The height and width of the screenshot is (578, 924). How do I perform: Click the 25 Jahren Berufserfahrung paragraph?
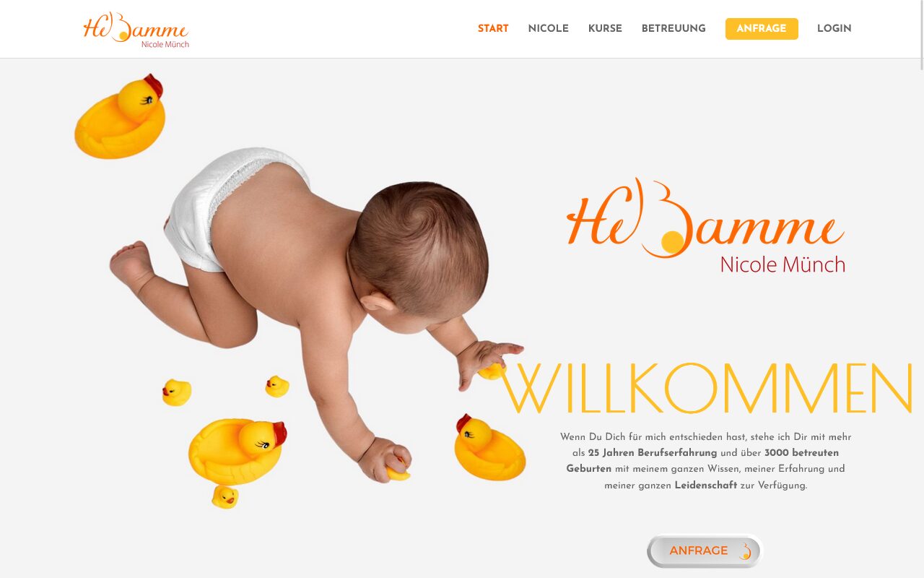pos(705,461)
